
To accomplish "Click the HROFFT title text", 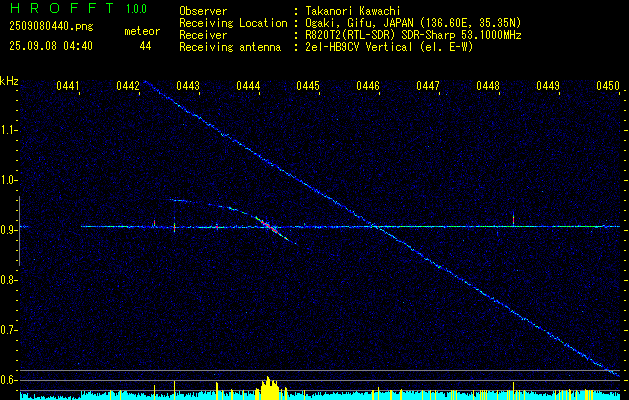I will (x=62, y=8).
